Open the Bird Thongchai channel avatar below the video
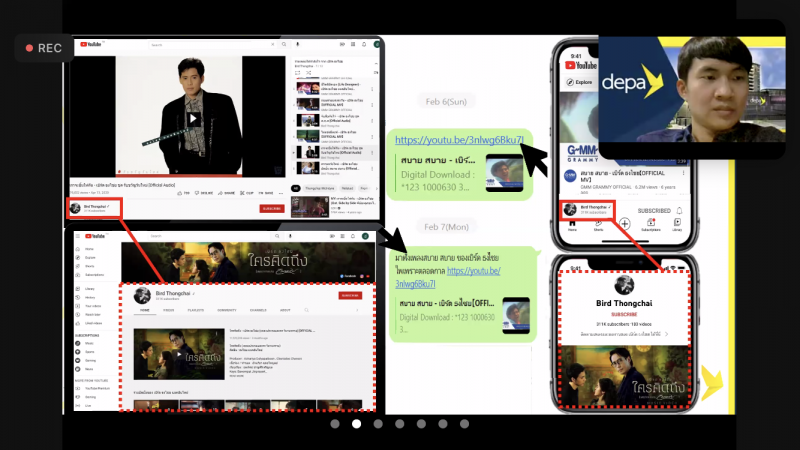Image resolution: width=800 pixels, height=450 pixels. (x=75, y=208)
